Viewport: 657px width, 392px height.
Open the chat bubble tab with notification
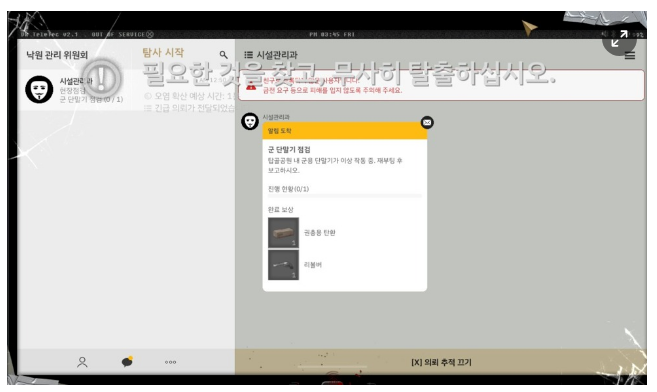(127, 362)
